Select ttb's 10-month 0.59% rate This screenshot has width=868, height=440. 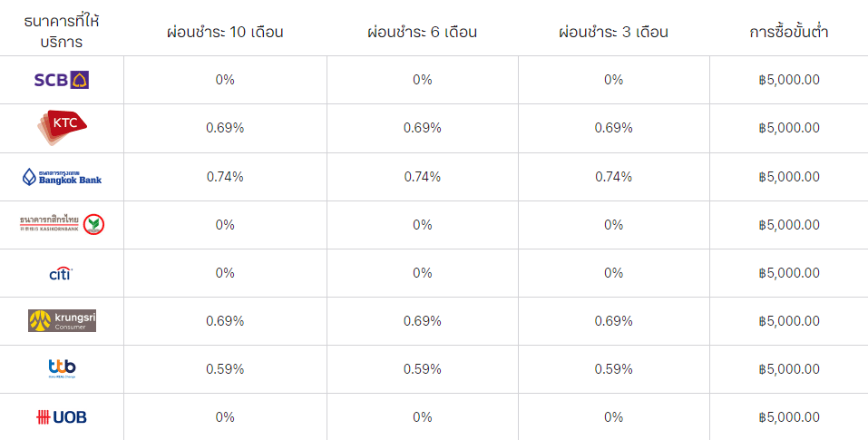click(x=225, y=369)
